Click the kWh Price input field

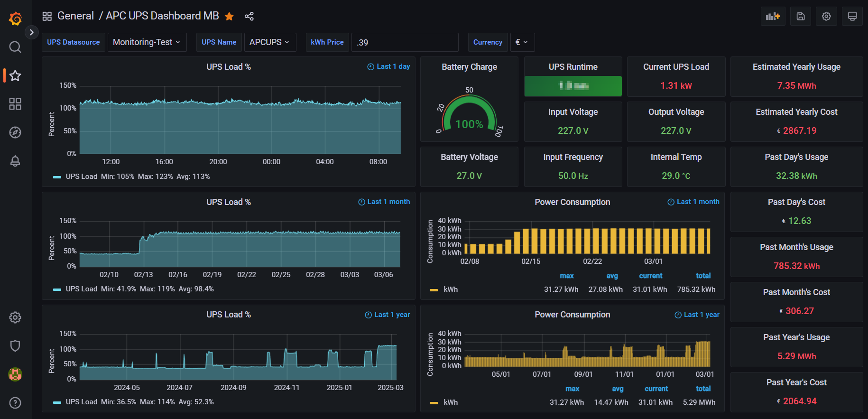click(405, 42)
